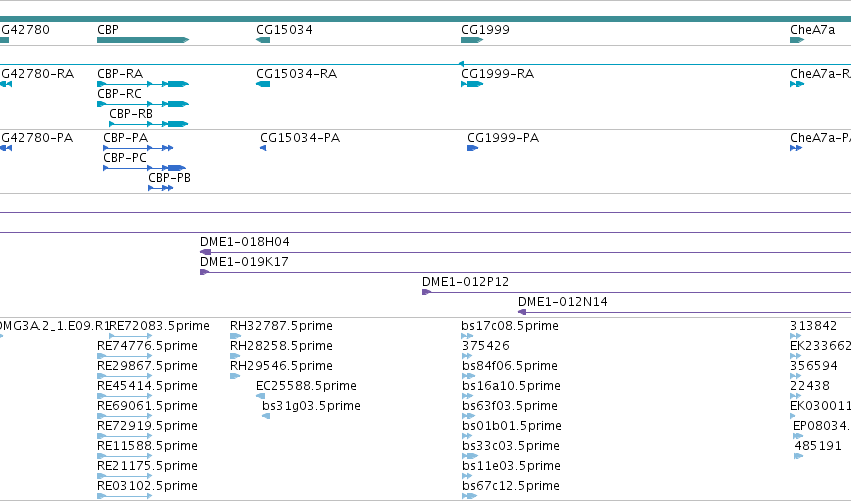Viewport: 851px width, 501px height.
Task: Select the 485191 feature label
Action: [818, 446]
